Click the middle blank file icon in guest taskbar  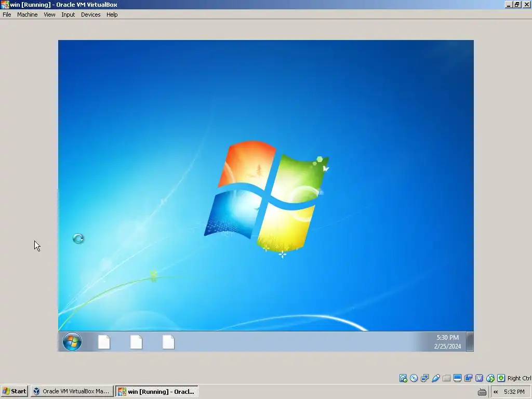coord(136,342)
